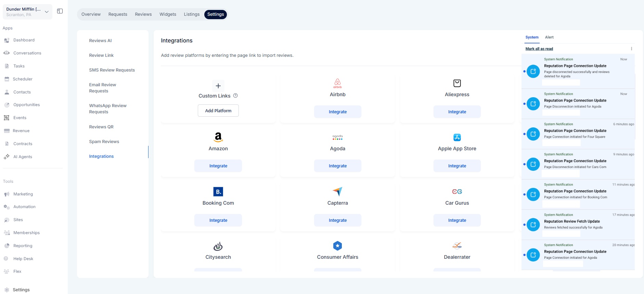Open the Sites sidebar icon
The width and height of the screenshot is (644, 294).
7,220
